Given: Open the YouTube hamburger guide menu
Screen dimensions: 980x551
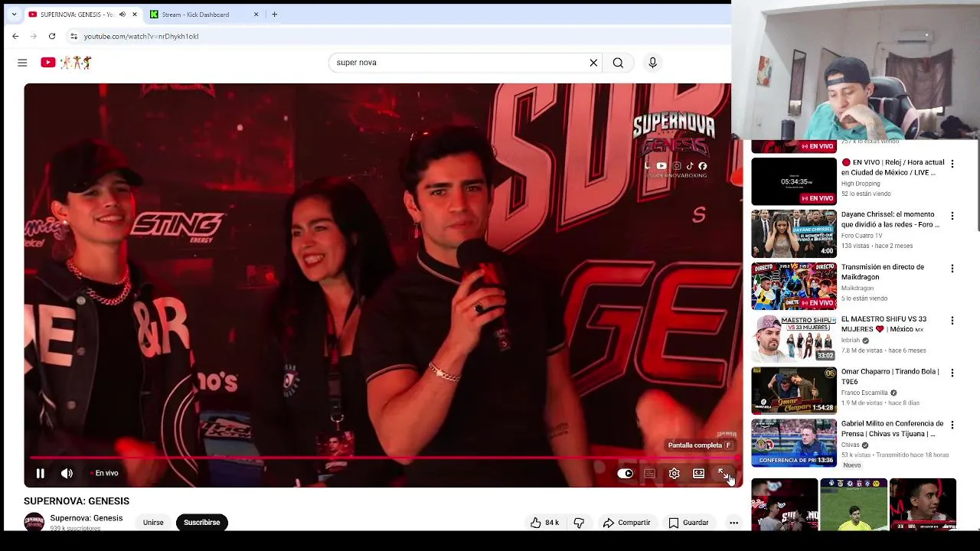Looking at the screenshot, I should tap(22, 63).
